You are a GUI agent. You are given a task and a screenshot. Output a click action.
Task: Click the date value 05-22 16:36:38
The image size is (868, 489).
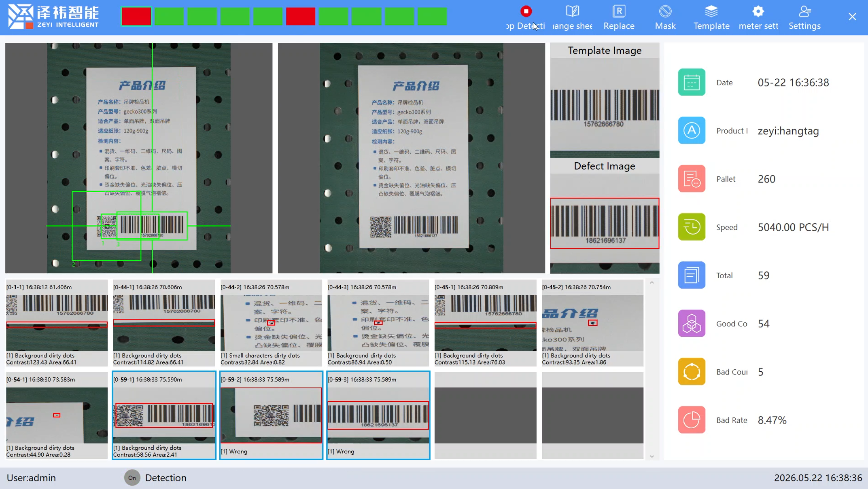point(793,83)
